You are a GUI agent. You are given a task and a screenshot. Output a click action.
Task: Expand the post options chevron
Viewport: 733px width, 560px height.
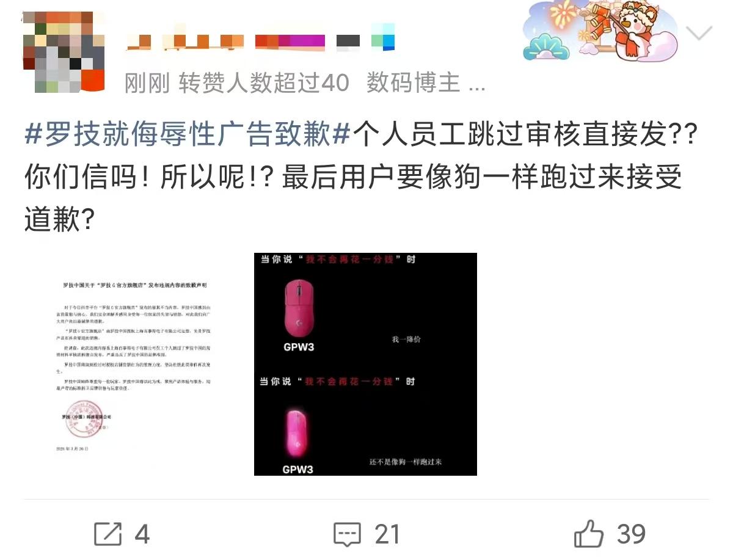point(699,33)
